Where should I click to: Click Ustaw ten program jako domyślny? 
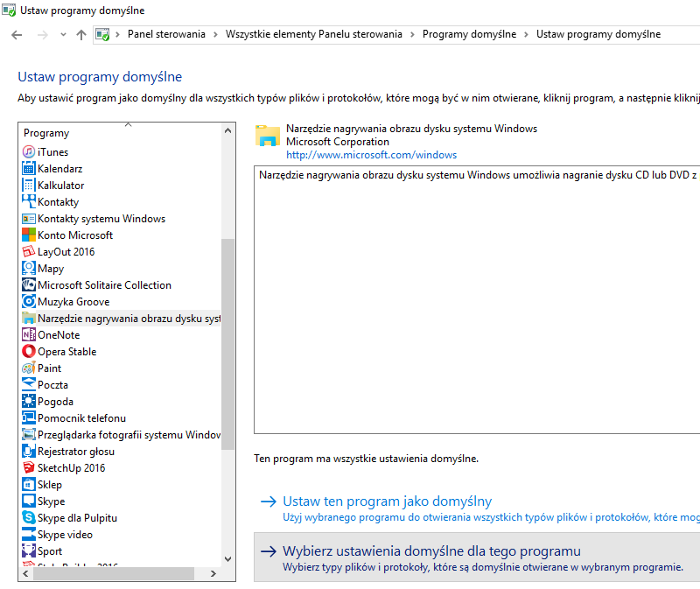click(x=387, y=501)
